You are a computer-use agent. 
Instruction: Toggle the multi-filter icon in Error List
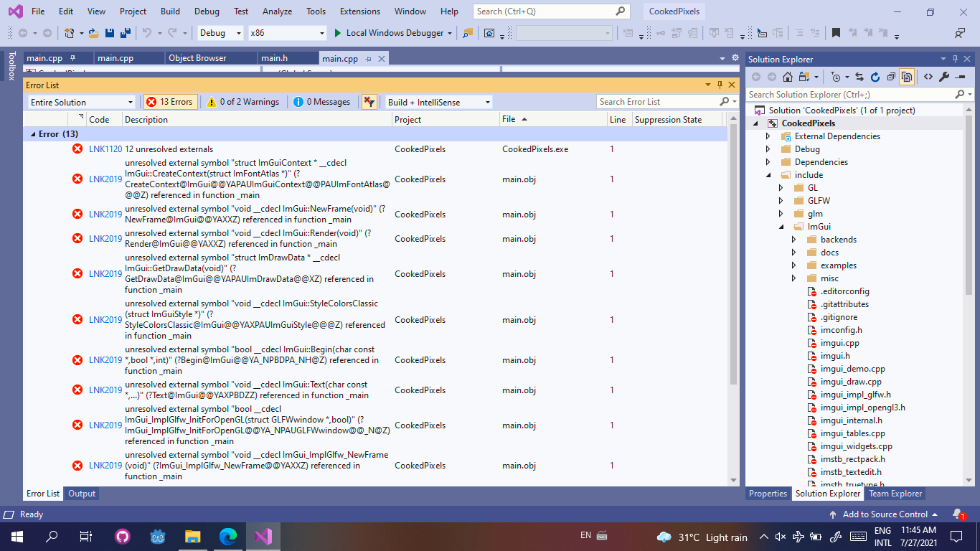(x=369, y=101)
